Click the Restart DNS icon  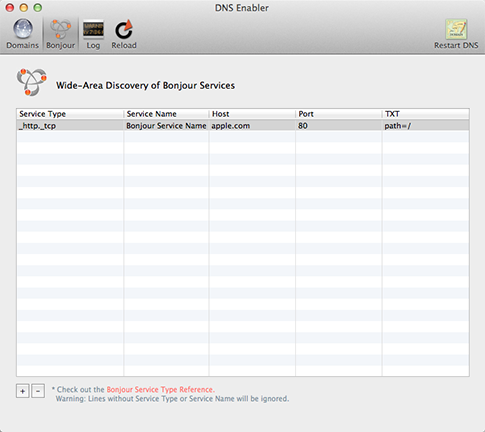point(456,29)
